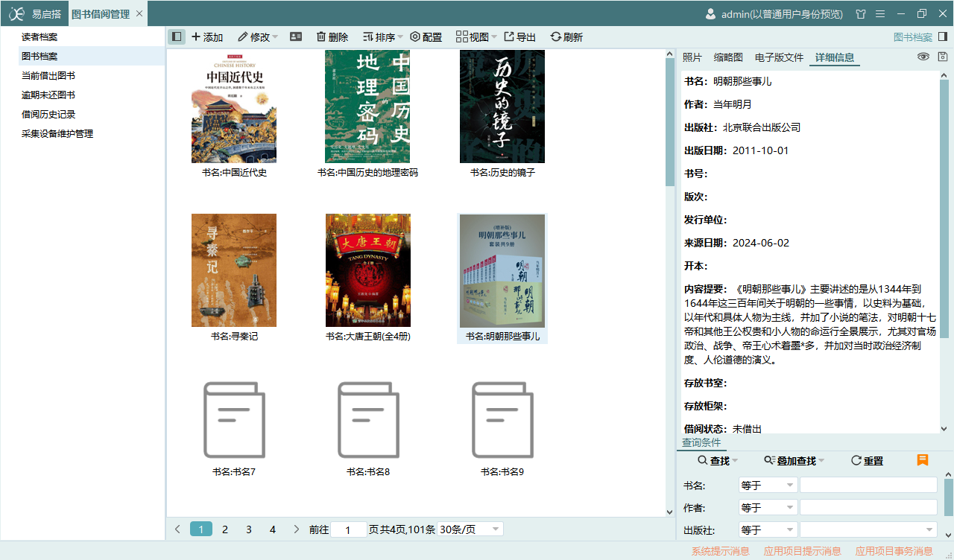Expand the 排序 dropdown arrow
The width and height of the screenshot is (954, 560).
click(x=400, y=37)
